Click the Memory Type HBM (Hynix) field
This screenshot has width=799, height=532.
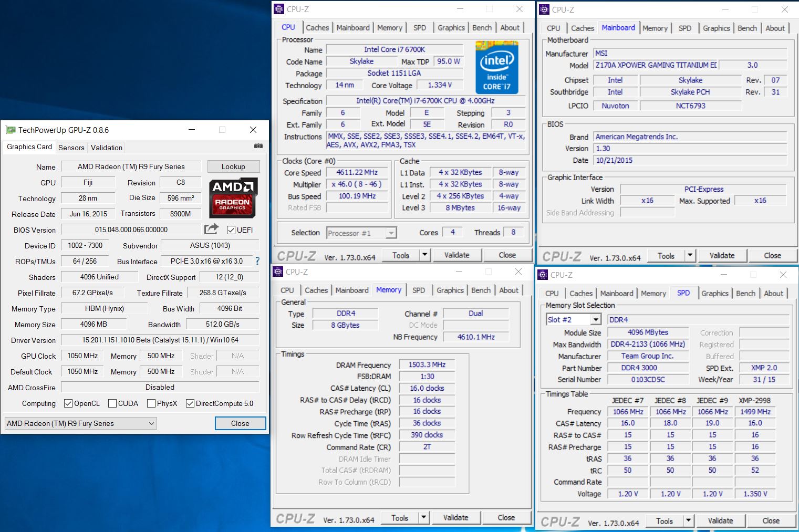click(x=105, y=308)
